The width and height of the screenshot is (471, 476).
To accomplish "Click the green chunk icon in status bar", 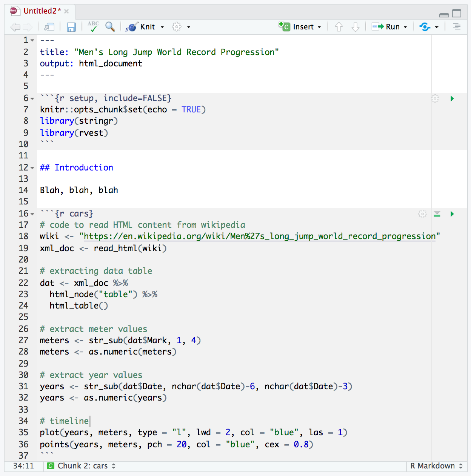I will 50,466.
